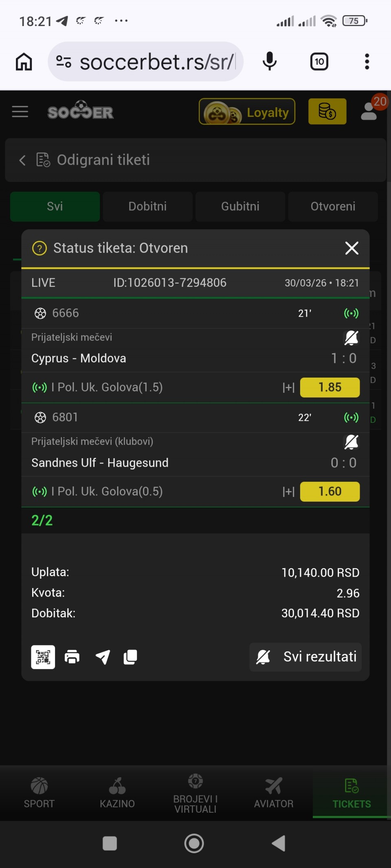The image size is (391, 868).
Task: Expand details for 1.60 odds selection
Action: click(289, 492)
